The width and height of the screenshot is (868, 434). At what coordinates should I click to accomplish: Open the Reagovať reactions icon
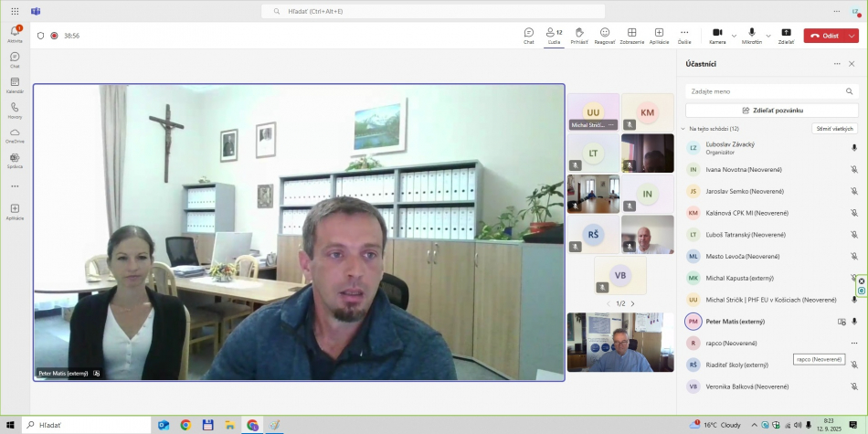605,35
